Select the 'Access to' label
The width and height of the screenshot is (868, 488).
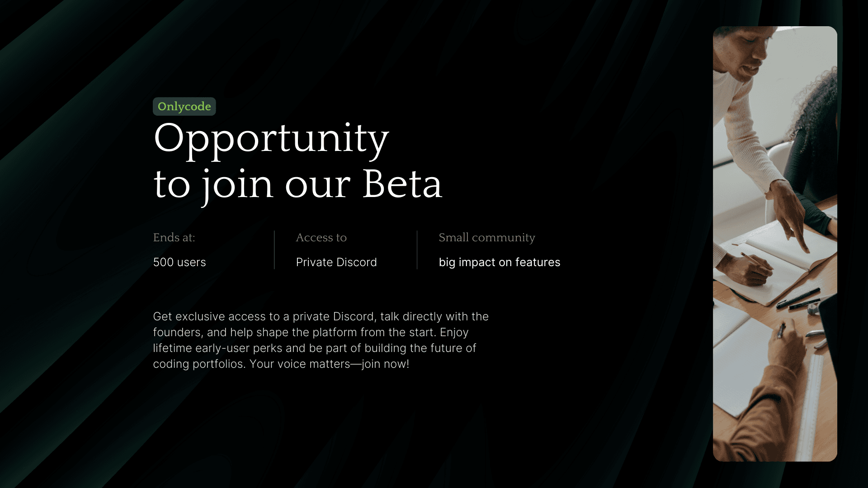click(321, 237)
